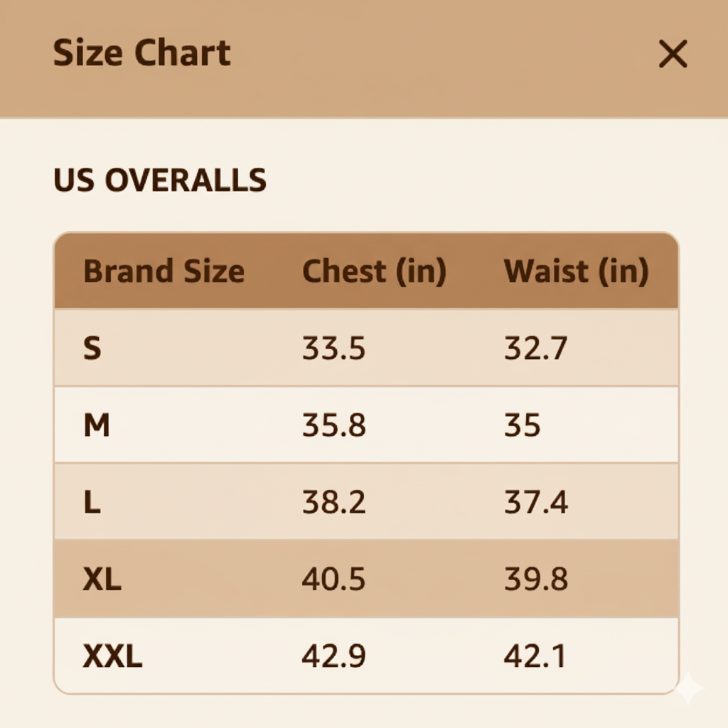Click chest value 40.5 for size XL
The image size is (728, 728).
click(x=333, y=580)
